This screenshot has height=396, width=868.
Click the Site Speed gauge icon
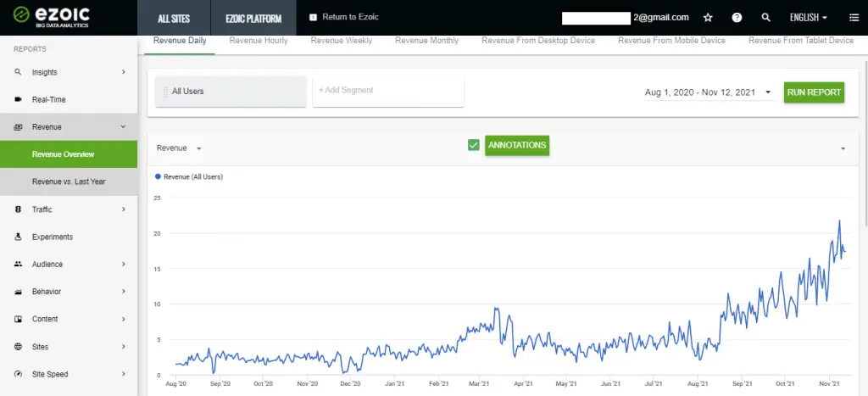pyautogui.click(x=18, y=374)
